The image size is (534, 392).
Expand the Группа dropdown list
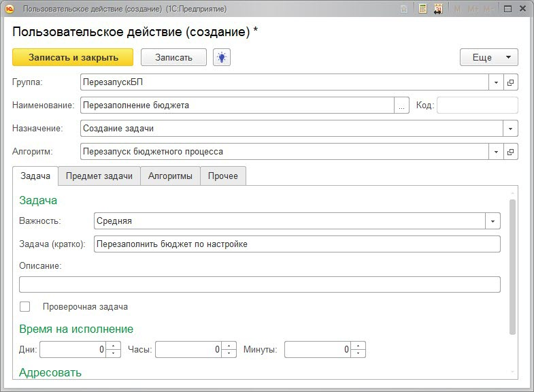[496, 82]
